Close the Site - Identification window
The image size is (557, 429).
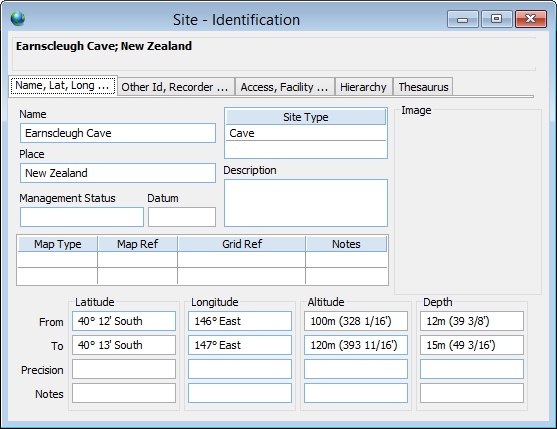(531, 19)
